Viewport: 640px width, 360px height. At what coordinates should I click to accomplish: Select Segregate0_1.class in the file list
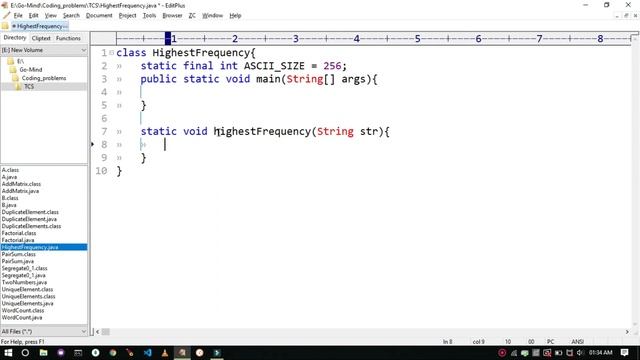tap(24, 268)
